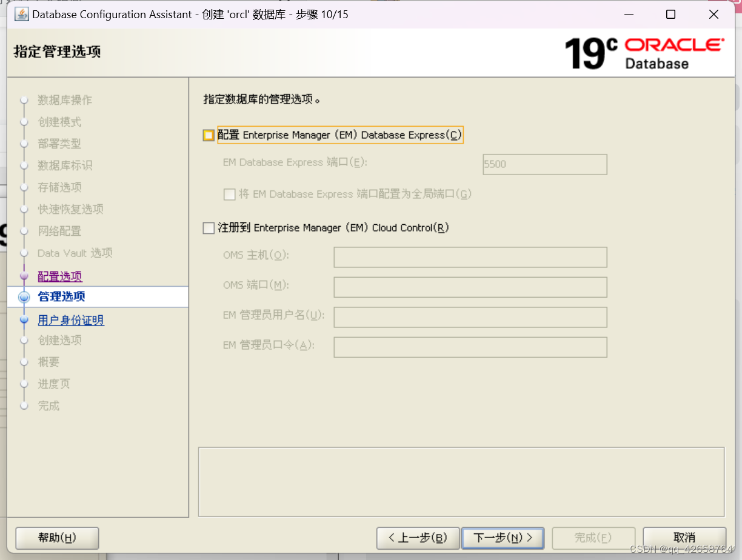Select 完成 step in sidebar
The height and width of the screenshot is (560, 742).
pos(48,405)
